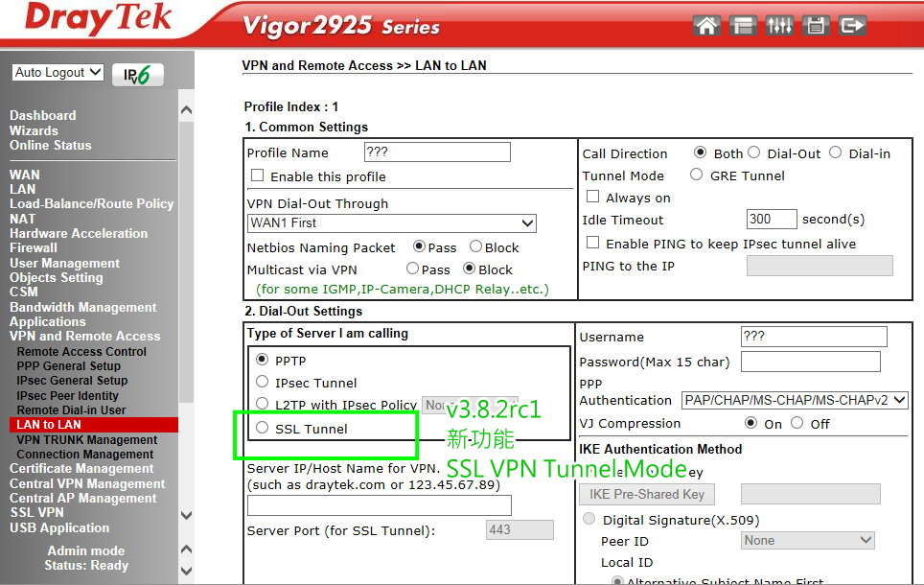Screen dimensions: 924x585
Task: Select Digital Signature(X.509) radio
Action: 589,519
